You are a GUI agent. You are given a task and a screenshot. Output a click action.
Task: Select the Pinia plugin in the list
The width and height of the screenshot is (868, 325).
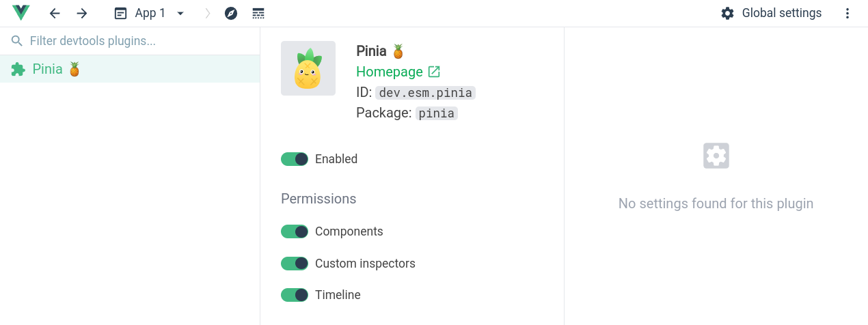pyautogui.click(x=130, y=69)
